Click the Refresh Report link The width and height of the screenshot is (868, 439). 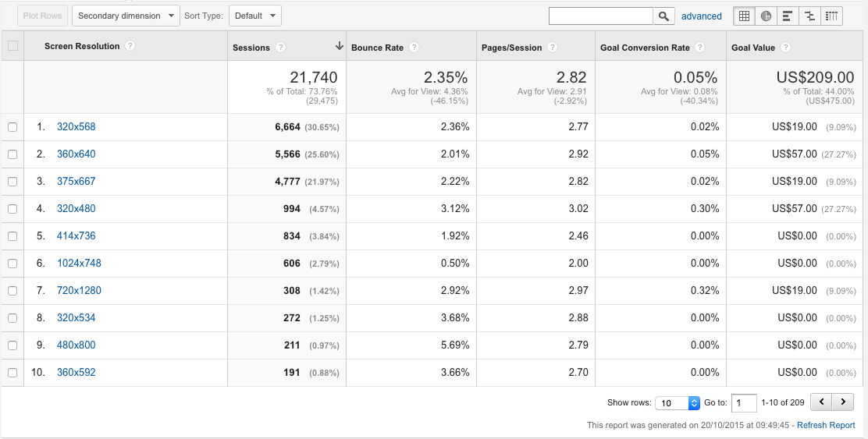826,425
